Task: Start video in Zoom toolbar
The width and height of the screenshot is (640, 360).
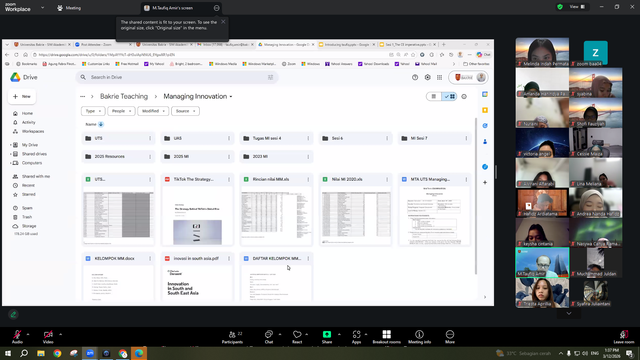Action: click(x=48, y=337)
